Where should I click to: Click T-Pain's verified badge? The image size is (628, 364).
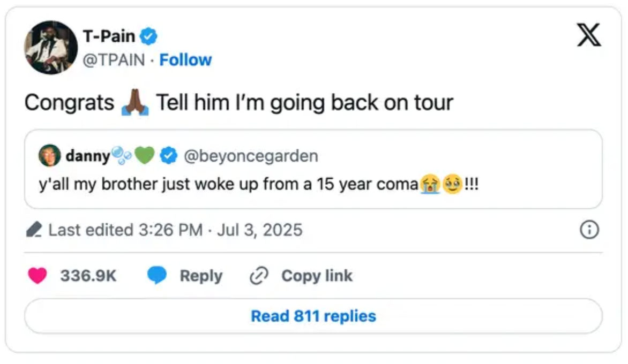(x=148, y=36)
